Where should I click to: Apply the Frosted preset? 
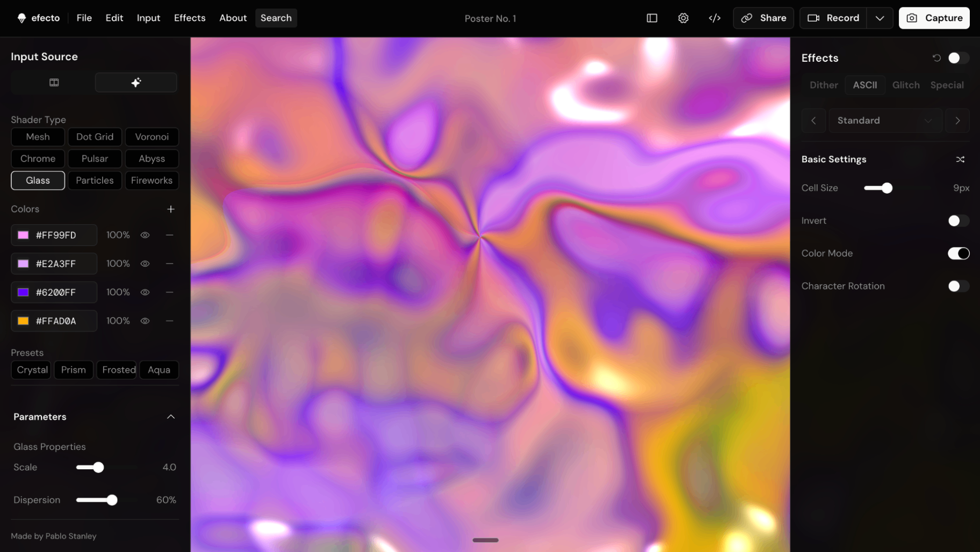coord(117,370)
